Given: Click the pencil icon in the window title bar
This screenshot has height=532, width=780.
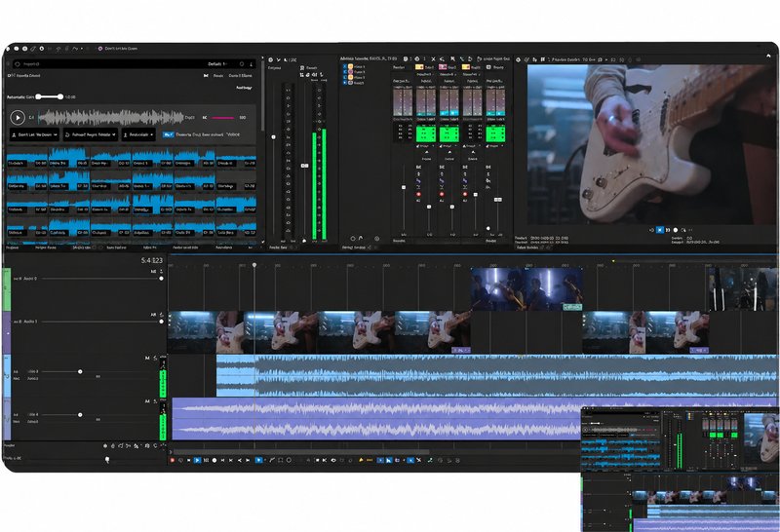Looking at the screenshot, I should tap(33, 49).
